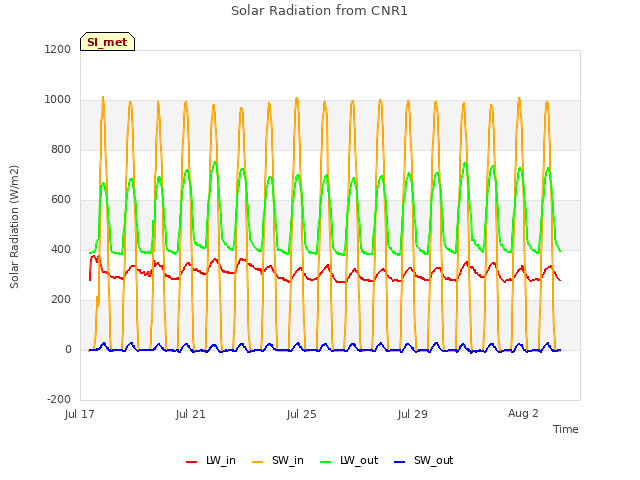Click the orange SW_in legend swatch
Screen dimensions: 640x480
[x=258, y=462]
